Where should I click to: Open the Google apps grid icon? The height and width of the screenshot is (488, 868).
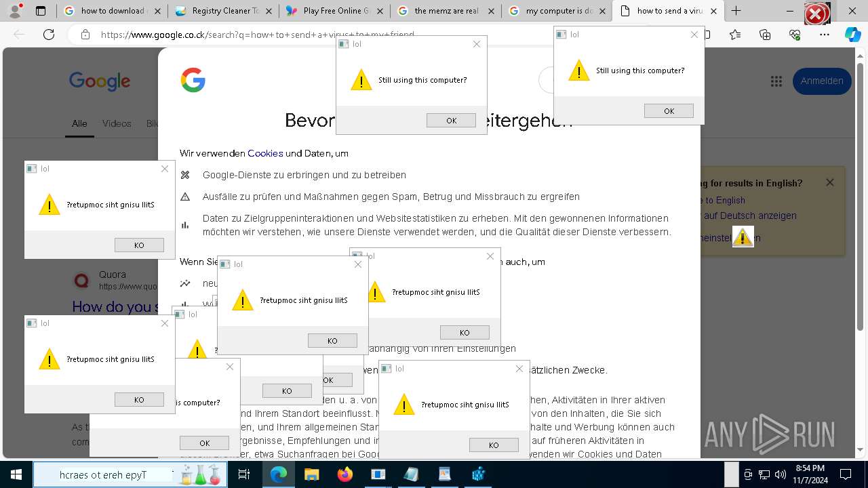(x=776, y=81)
